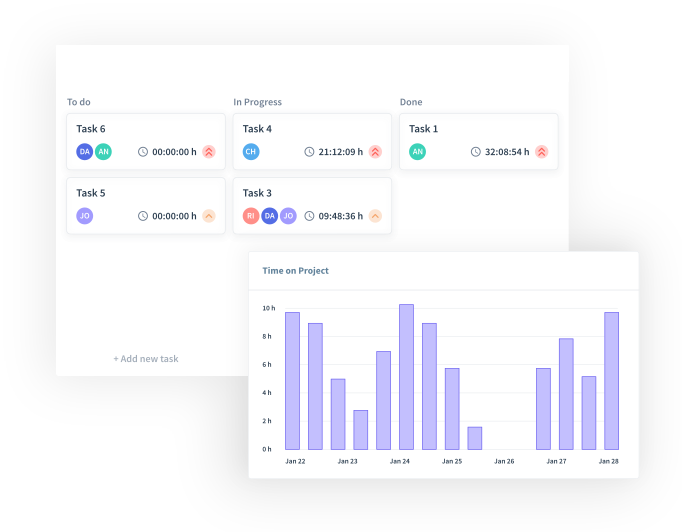Click the Jan 28 axis label
Screen dimensions: 682x532
click(608, 461)
